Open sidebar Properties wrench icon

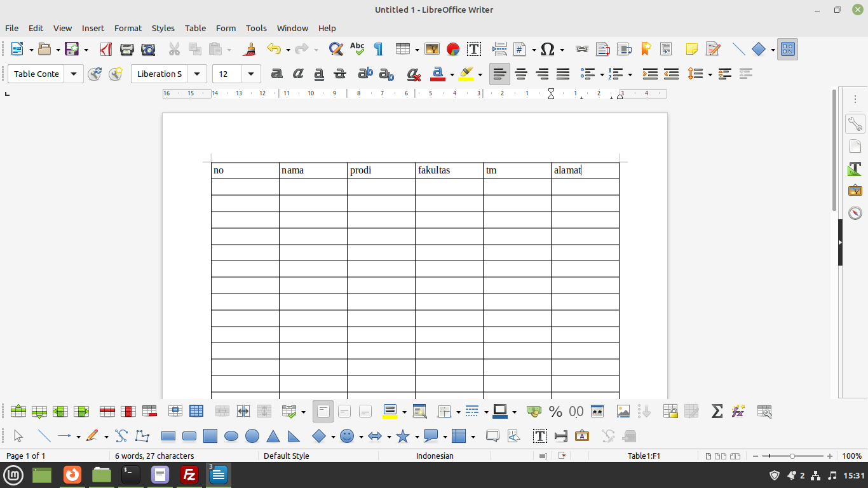click(x=855, y=124)
